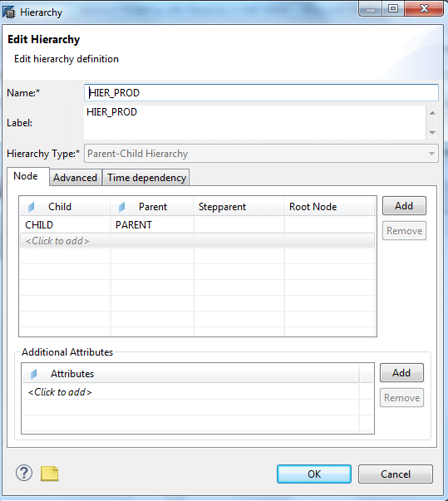This screenshot has width=448, height=501.
Task: Click inside the Name field HIER_PROD
Action: click(x=261, y=93)
